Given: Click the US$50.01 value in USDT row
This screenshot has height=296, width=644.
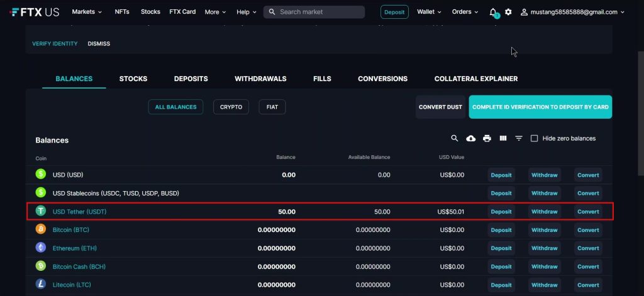Looking at the screenshot, I should [x=450, y=212].
